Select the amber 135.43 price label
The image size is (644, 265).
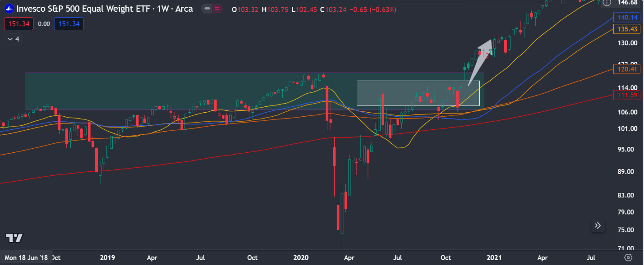[627, 29]
